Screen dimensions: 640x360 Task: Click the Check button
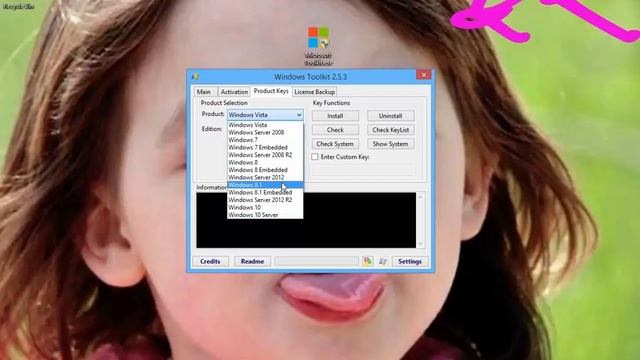pos(335,130)
